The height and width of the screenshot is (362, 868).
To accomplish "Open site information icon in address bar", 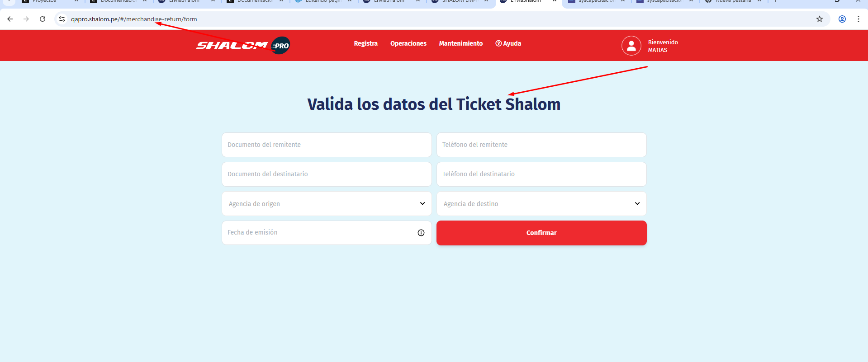I will click(x=62, y=19).
